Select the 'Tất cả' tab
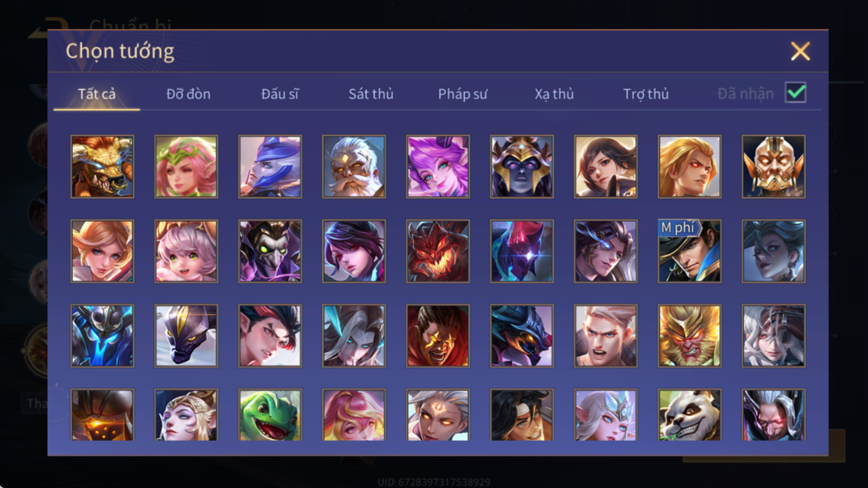 (x=97, y=94)
